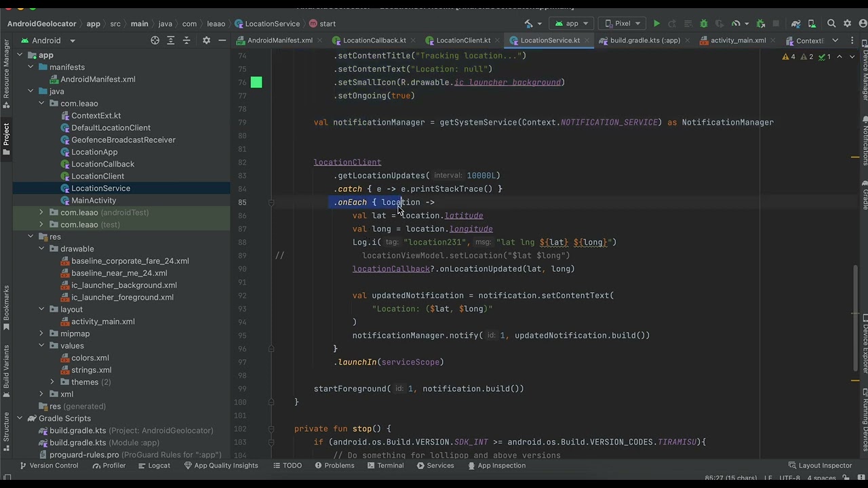Switch to the LocationClient.kt tab
Image resolution: width=868 pixels, height=488 pixels.
point(462,41)
